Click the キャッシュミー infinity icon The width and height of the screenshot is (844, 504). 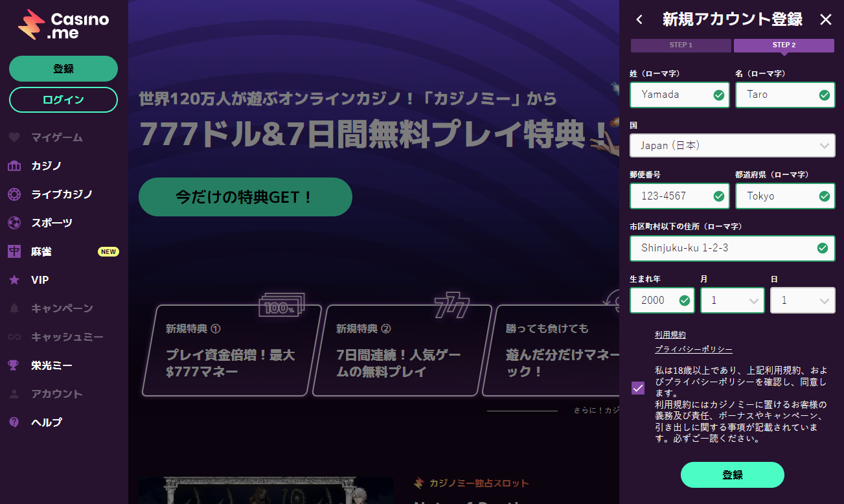pos(14,337)
